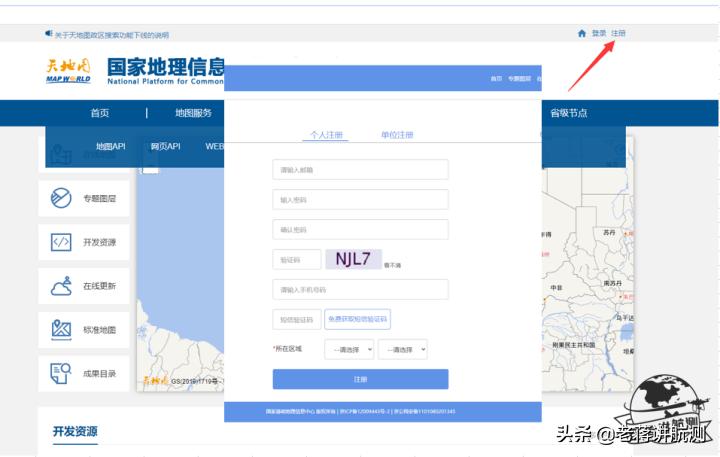Click the 南苏丹 label on the map
Image resolution: width=720 pixels, height=457 pixels.
pyautogui.click(x=613, y=283)
